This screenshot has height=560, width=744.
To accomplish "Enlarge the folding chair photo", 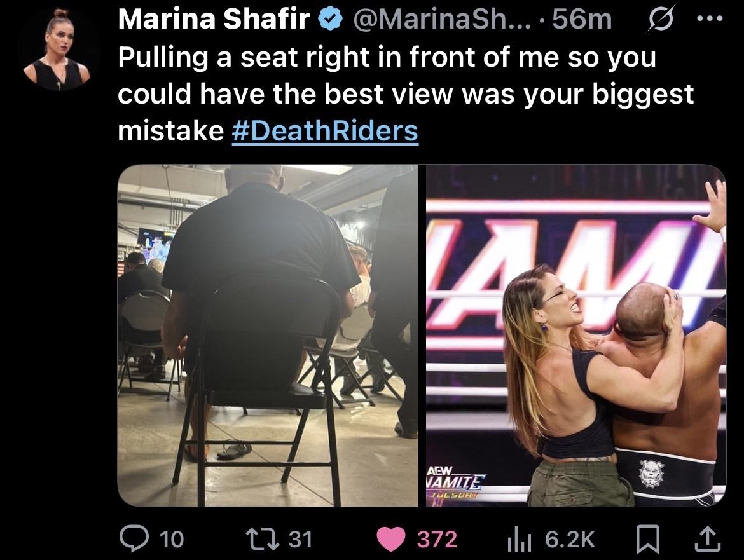I will point(268,335).
